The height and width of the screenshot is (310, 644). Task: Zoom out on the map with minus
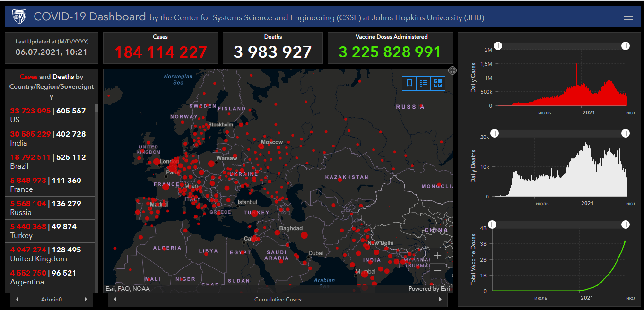coord(437,270)
